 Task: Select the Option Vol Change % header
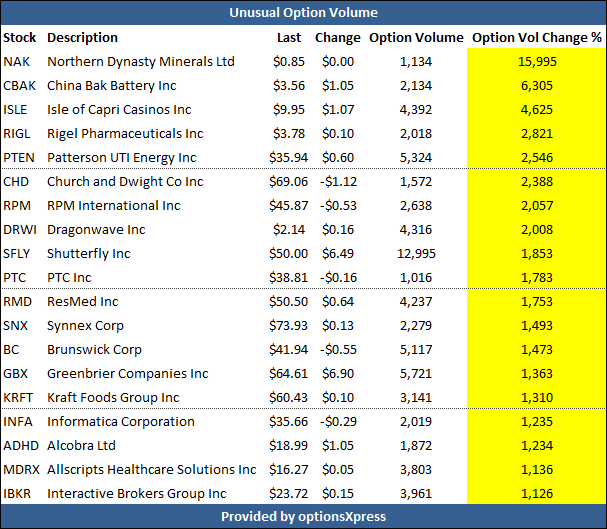coord(537,38)
